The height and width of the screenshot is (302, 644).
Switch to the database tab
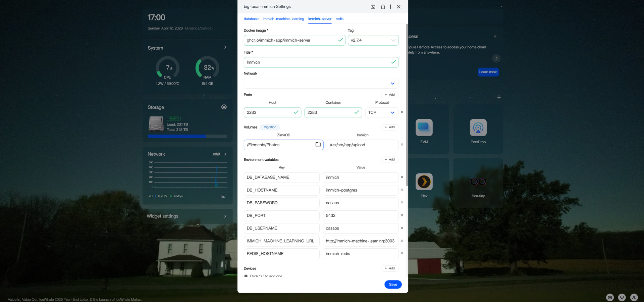coord(251,19)
